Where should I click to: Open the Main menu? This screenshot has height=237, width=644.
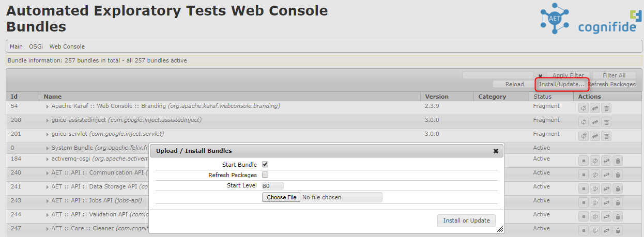(16, 46)
